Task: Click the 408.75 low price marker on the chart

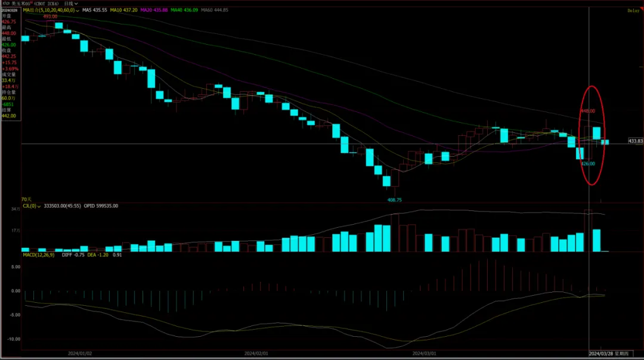Action: 395,200
